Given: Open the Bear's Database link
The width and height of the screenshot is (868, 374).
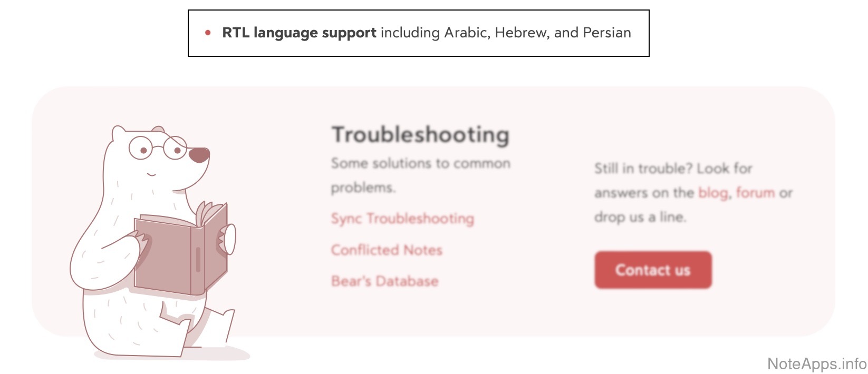Looking at the screenshot, I should pos(384,281).
